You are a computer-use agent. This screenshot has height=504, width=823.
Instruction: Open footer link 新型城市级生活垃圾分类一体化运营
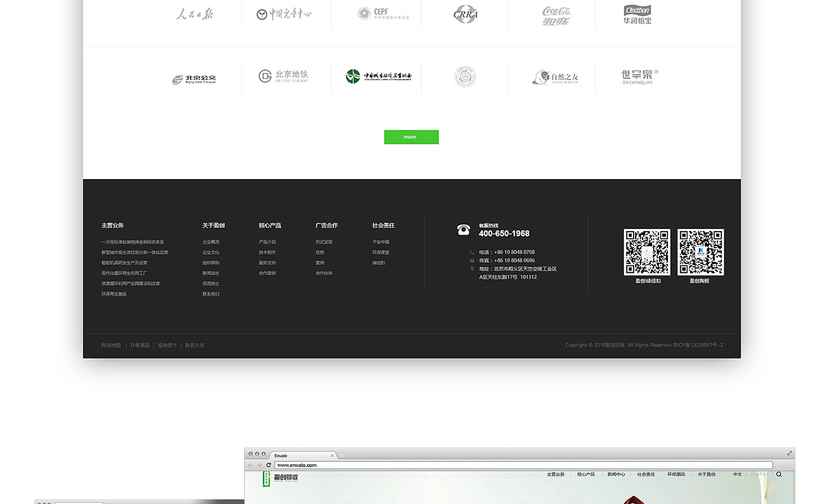pos(135,252)
